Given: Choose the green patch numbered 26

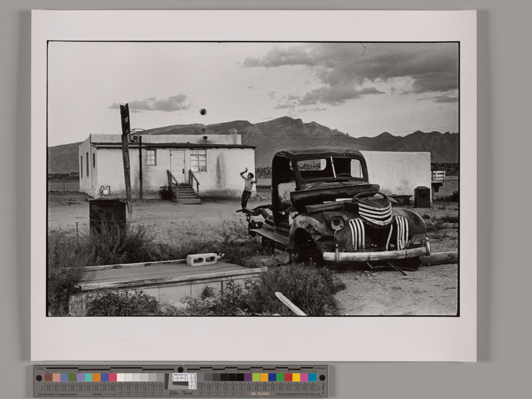Looking at the screenshot, I should click(280, 377).
